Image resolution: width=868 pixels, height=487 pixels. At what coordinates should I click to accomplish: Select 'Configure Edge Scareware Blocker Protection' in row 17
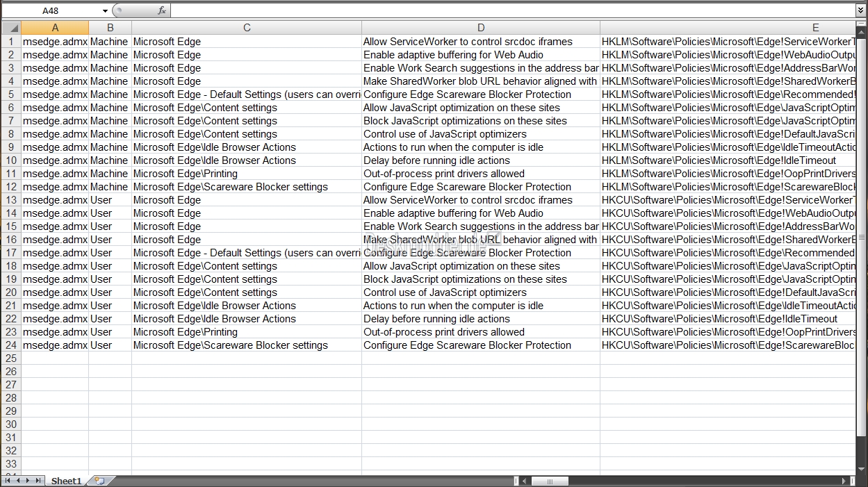(481, 253)
